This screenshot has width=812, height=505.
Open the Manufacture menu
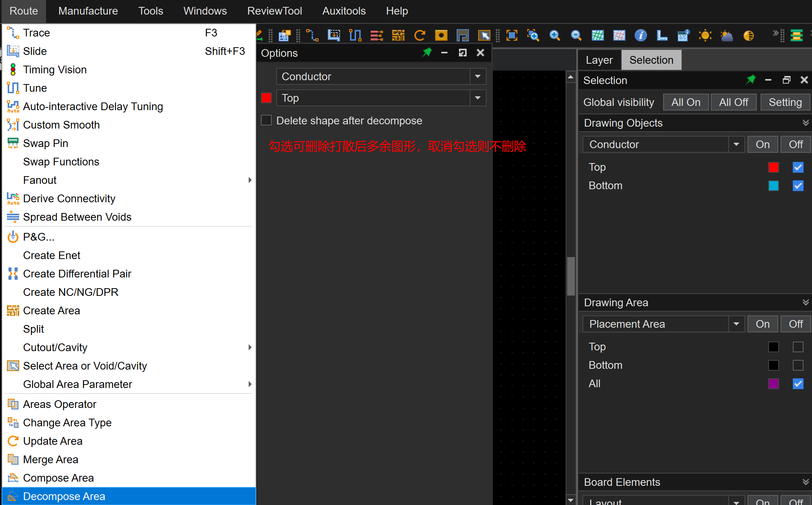pyautogui.click(x=88, y=11)
